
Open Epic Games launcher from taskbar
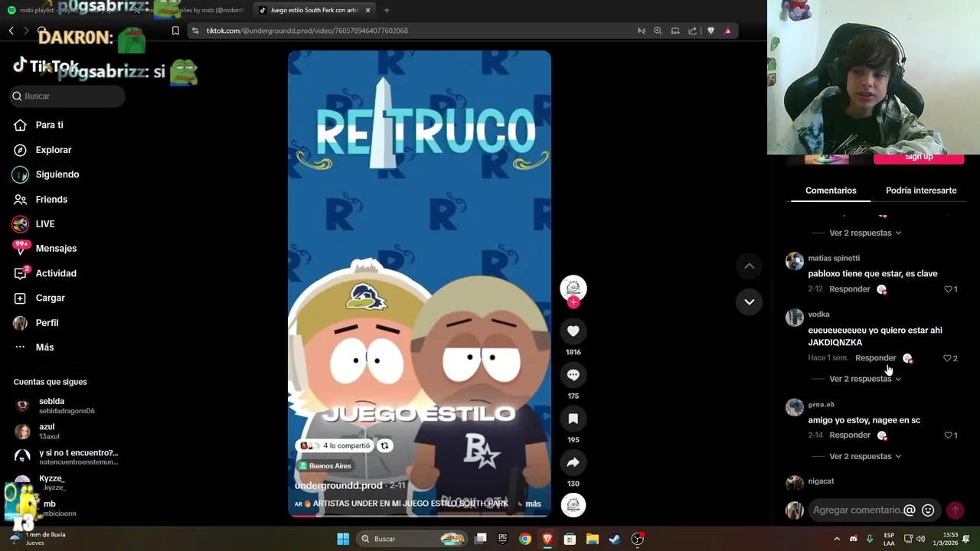click(502, 539)
